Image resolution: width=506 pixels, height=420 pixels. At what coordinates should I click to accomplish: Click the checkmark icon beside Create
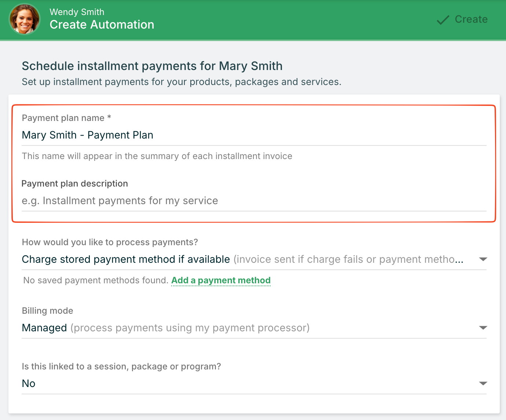tap(443, 20)
